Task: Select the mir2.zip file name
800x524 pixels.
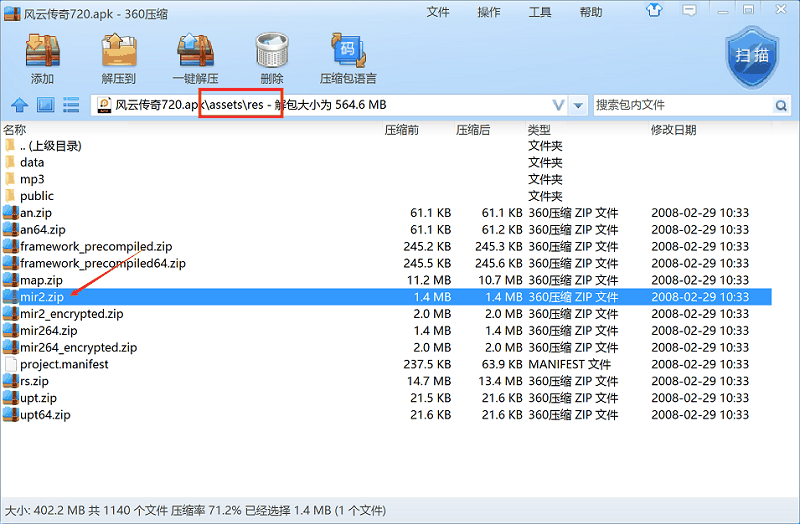Action: [42, 297]
